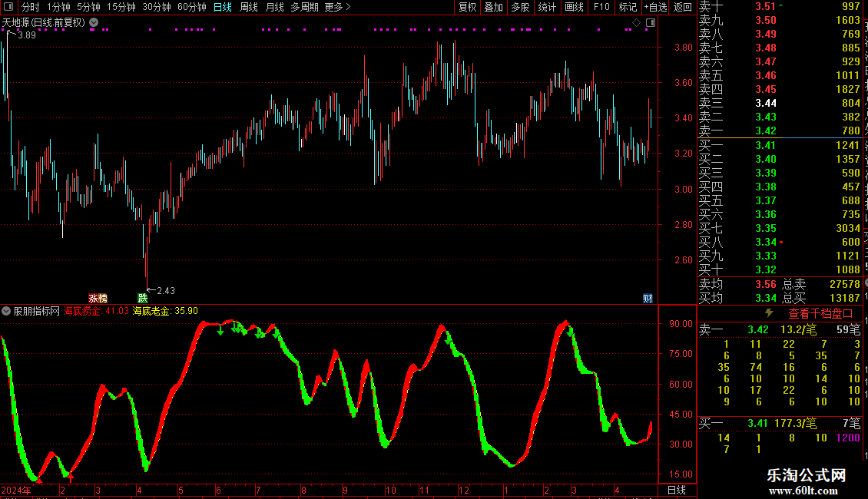The width and height of the screenshot is (868, 499).
Task: Click the green 跌 marker
Action: pyautogui.click(x=143, y=298)
